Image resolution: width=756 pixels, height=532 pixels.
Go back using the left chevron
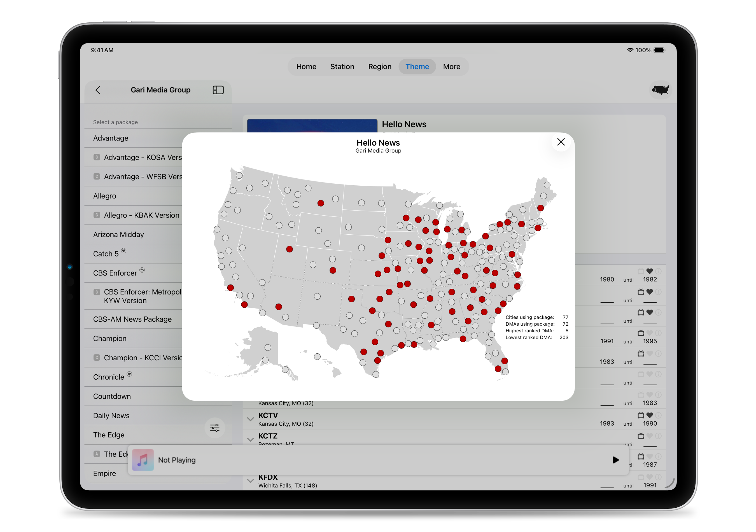pos(98,90)
